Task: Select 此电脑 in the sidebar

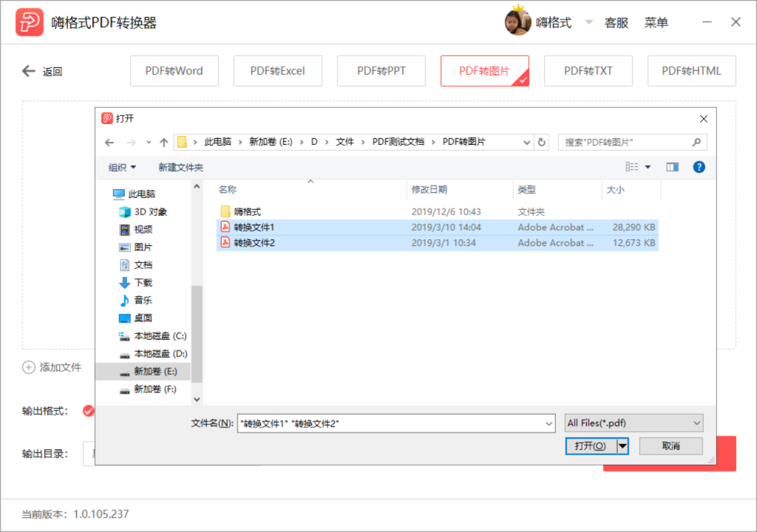Action: (x=141, y=194)
